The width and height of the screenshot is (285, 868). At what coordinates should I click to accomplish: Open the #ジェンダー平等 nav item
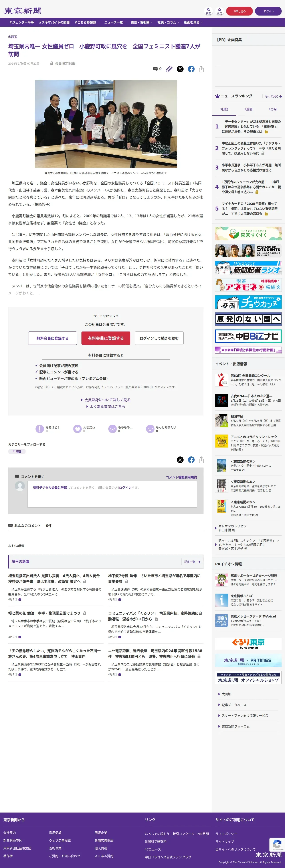(22, 22)
